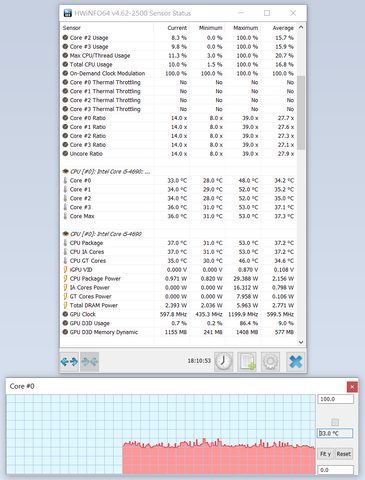The width and height of the screenshot is (365, 480).
Task: Click the shrink columns arrows icon
Action: point(90,362)
